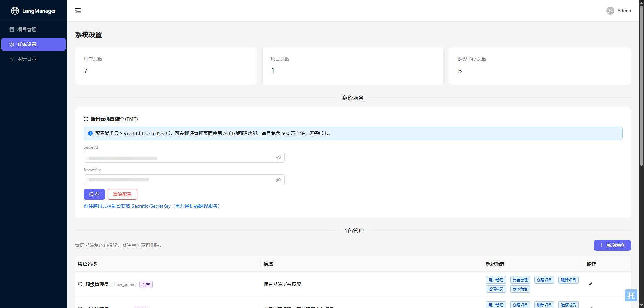
Task: Click the 新增角色 button
Action: point(612,245)
